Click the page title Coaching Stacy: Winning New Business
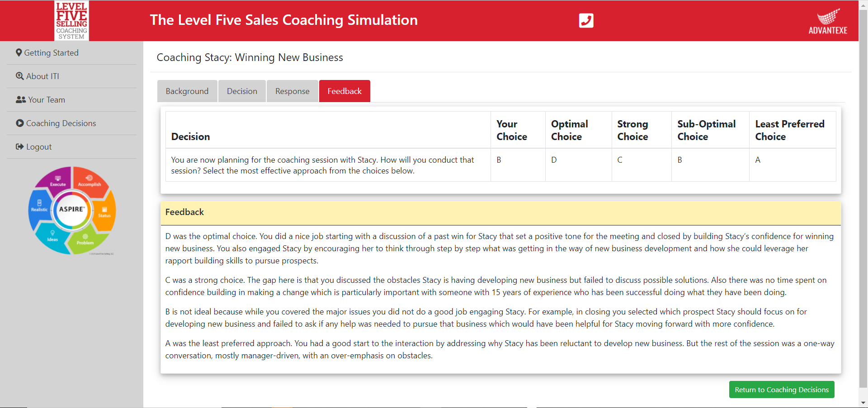This screenshot has width=868, height=408. coord(250,57)
